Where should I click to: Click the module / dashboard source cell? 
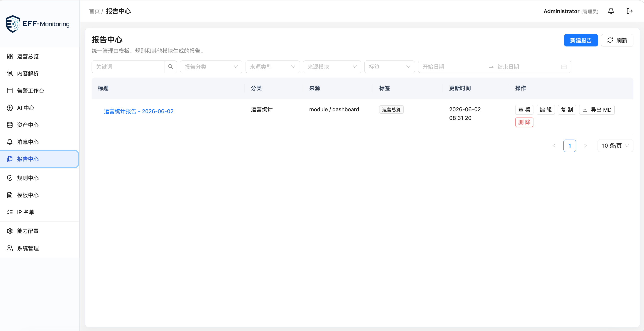pos(334,109)
